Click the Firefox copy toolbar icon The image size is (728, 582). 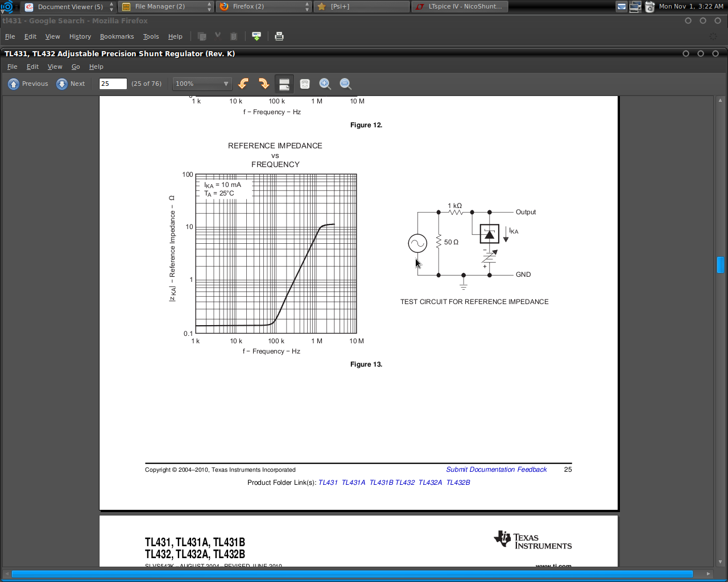point(202,36)
